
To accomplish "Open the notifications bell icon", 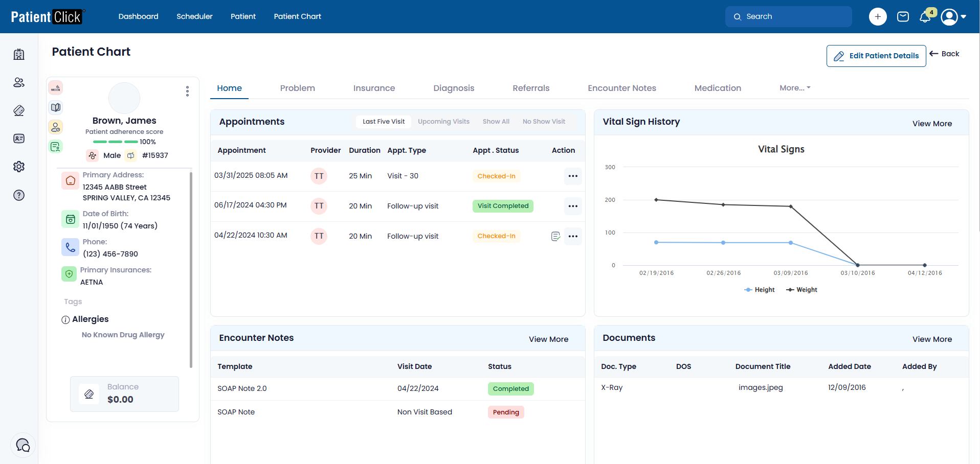I will point(925,17).
